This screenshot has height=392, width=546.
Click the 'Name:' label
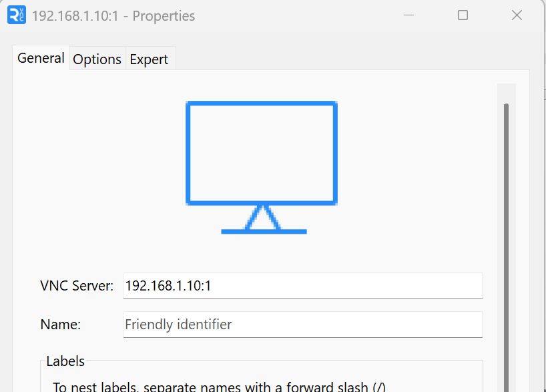(x=61, y=325)
